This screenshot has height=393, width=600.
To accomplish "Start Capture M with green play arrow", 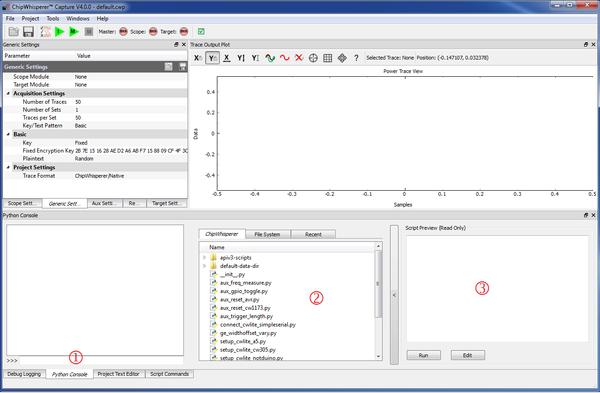I will 74,32.
